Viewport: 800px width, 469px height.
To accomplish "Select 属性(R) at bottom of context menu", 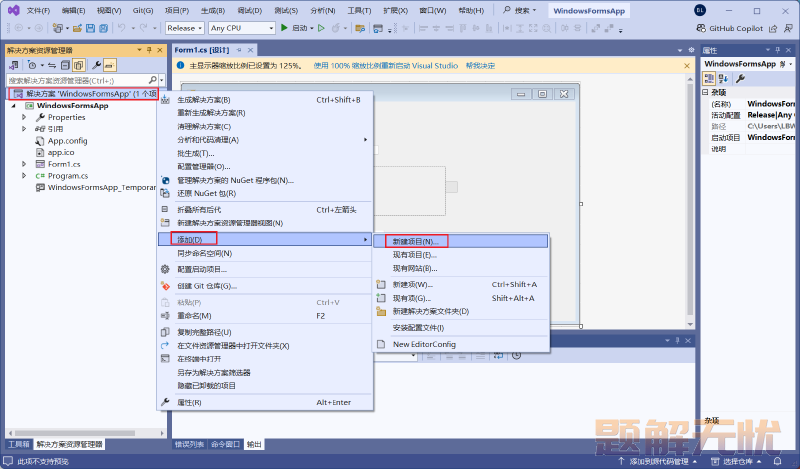I will point(265,403).
